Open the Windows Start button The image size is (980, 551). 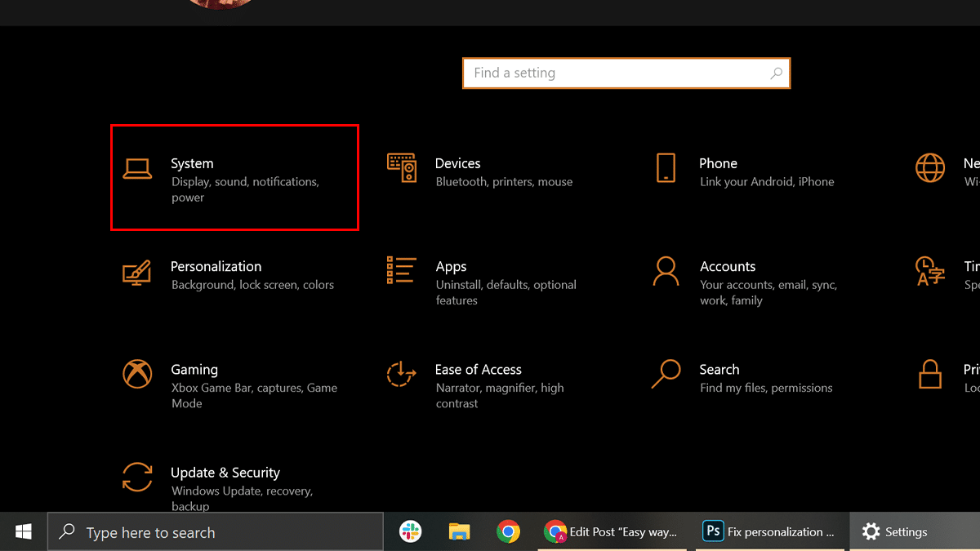24,532
